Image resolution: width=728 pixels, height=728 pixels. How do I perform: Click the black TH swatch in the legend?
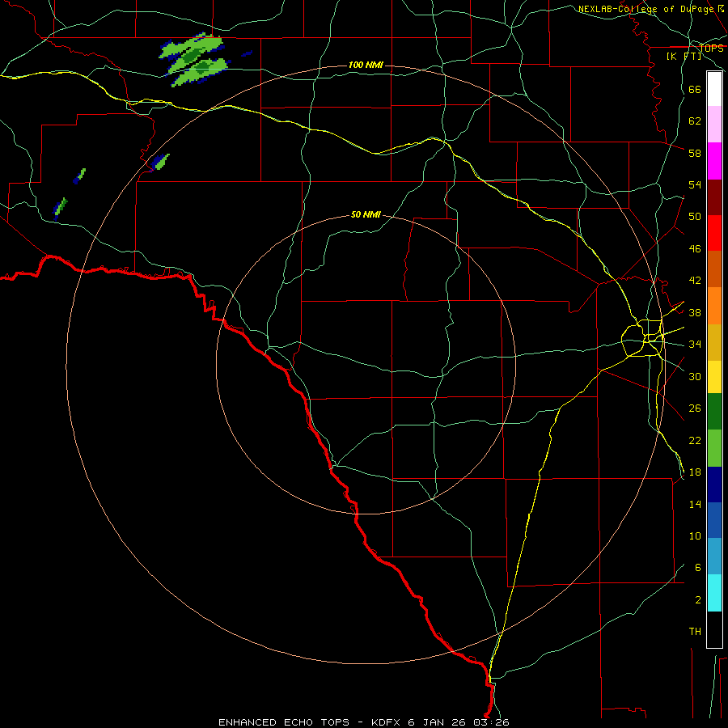[714, 629]
